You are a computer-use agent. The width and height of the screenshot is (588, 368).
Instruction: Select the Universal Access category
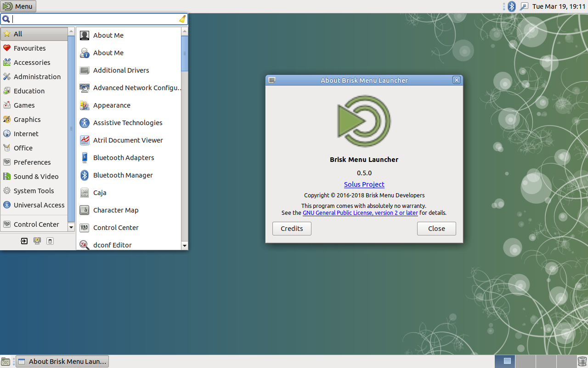click(34, 205)
